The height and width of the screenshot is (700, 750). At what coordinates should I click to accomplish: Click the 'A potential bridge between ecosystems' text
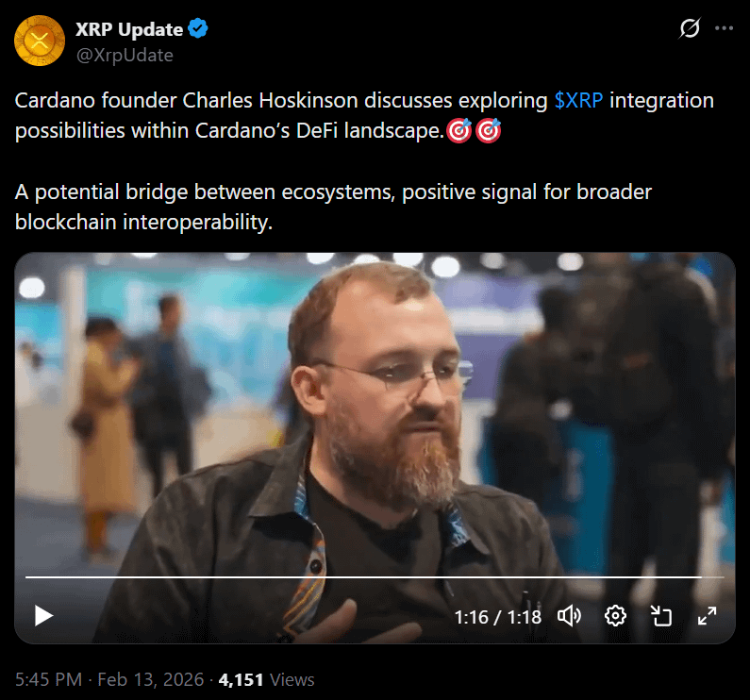click(x=205, y=192)
